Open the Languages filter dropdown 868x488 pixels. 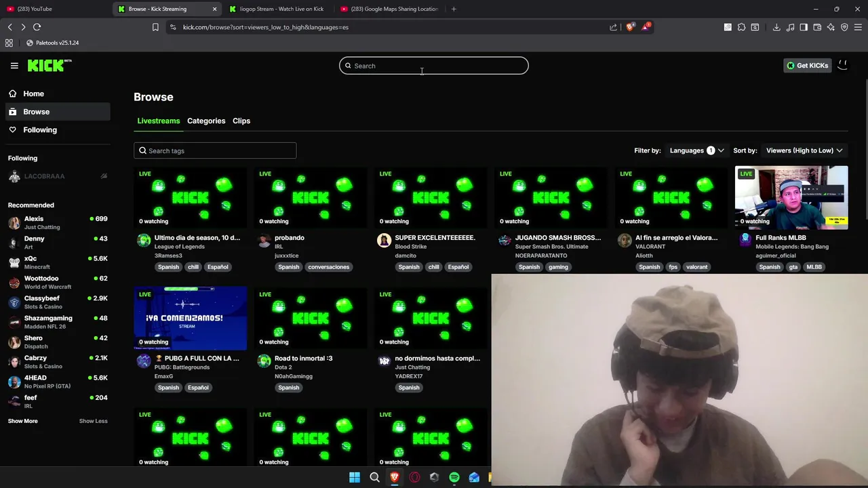click(x=696, y=150)
